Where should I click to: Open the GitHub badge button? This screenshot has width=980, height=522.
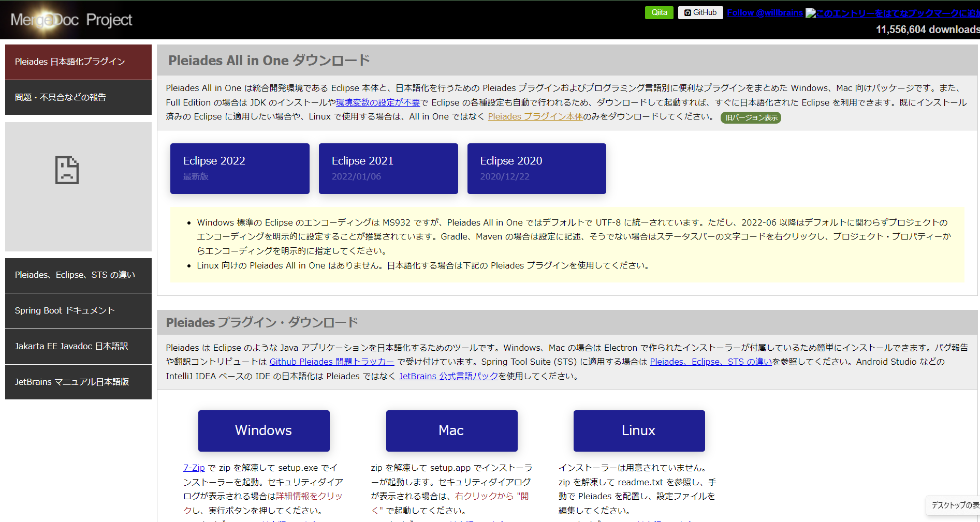pyautogui.click(x=700, y=12)
